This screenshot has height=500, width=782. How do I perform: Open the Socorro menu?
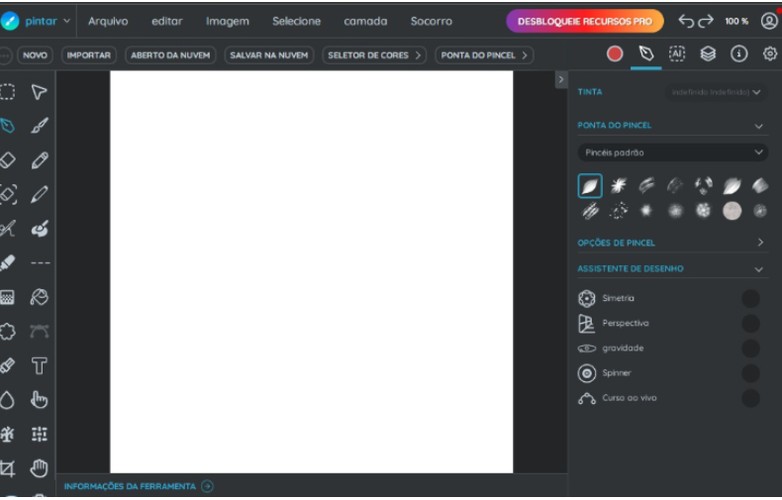tap(431, 21)
